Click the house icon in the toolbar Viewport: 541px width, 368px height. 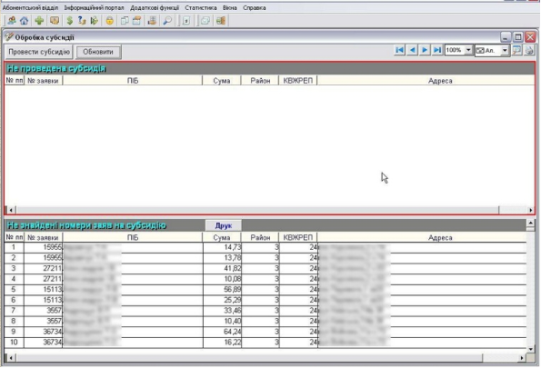coord(24,21)
